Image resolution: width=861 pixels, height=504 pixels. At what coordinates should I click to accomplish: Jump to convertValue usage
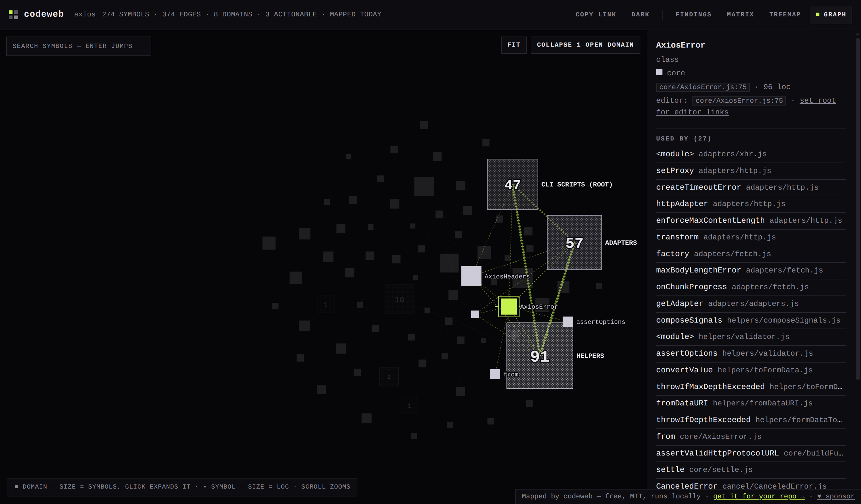coord(751,370)
